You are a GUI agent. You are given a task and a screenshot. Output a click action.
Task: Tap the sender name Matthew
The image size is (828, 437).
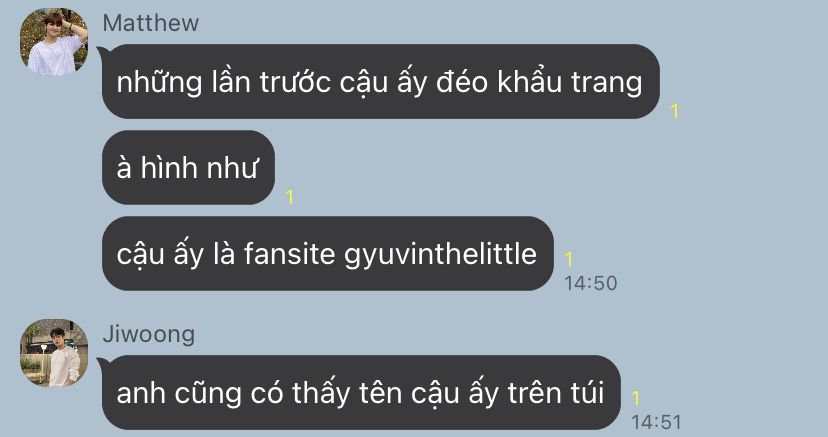pos(150,23)
